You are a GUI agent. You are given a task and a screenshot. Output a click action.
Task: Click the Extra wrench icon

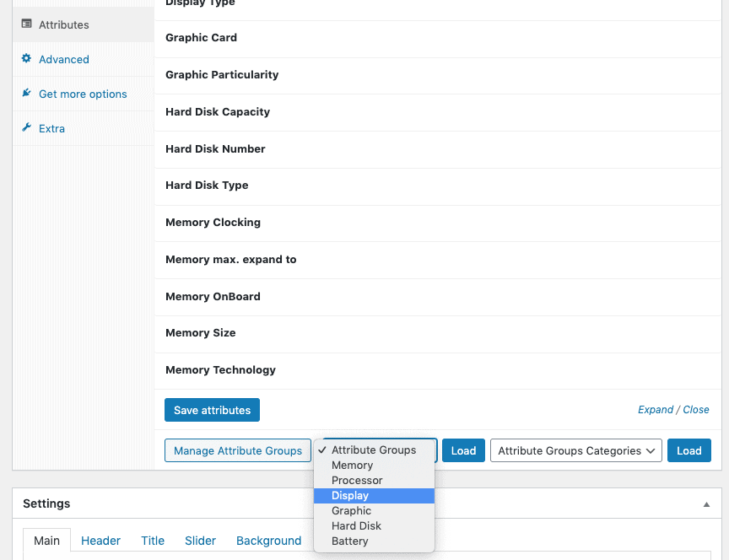(x=26, y=128)
